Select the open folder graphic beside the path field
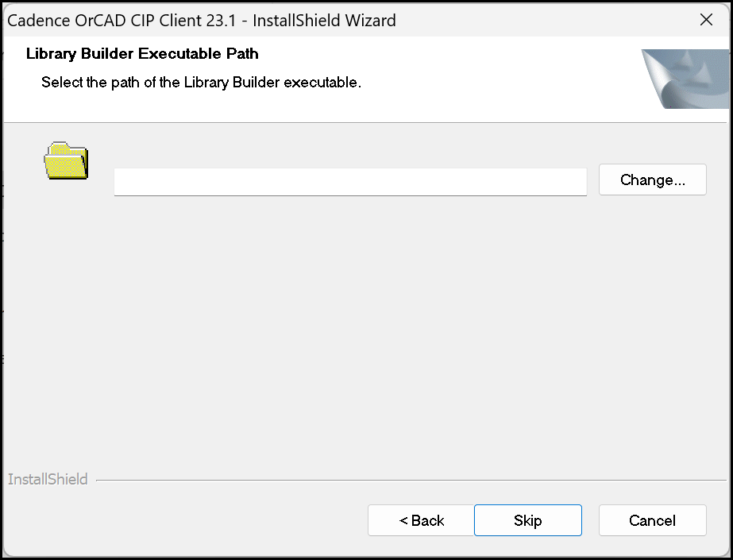This screenshot has height=560, width=733. pyautogui.click(x=66, y=160)
